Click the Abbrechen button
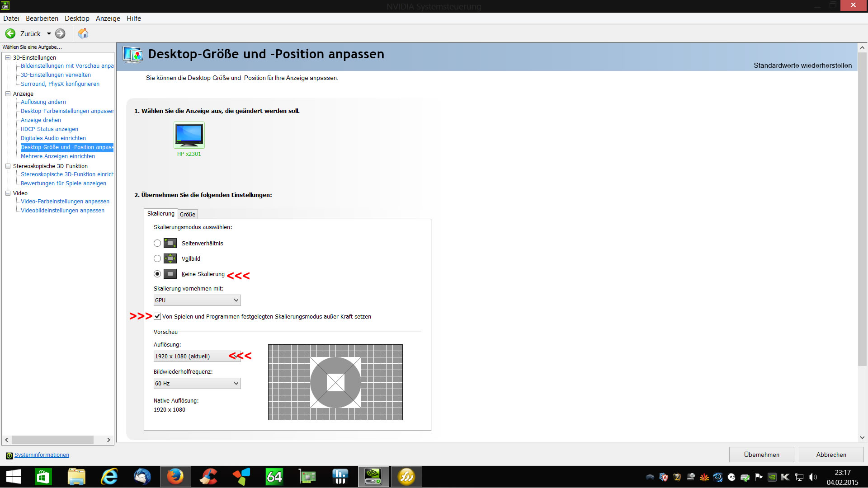This screenshot has height=488, width=868. (831, 455)
